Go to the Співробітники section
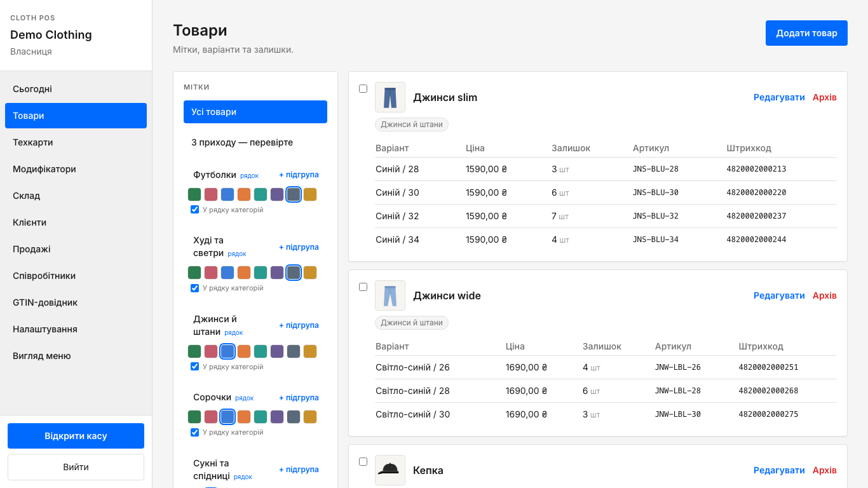Viewport: 868px width, 488px height. pos(76,276)
